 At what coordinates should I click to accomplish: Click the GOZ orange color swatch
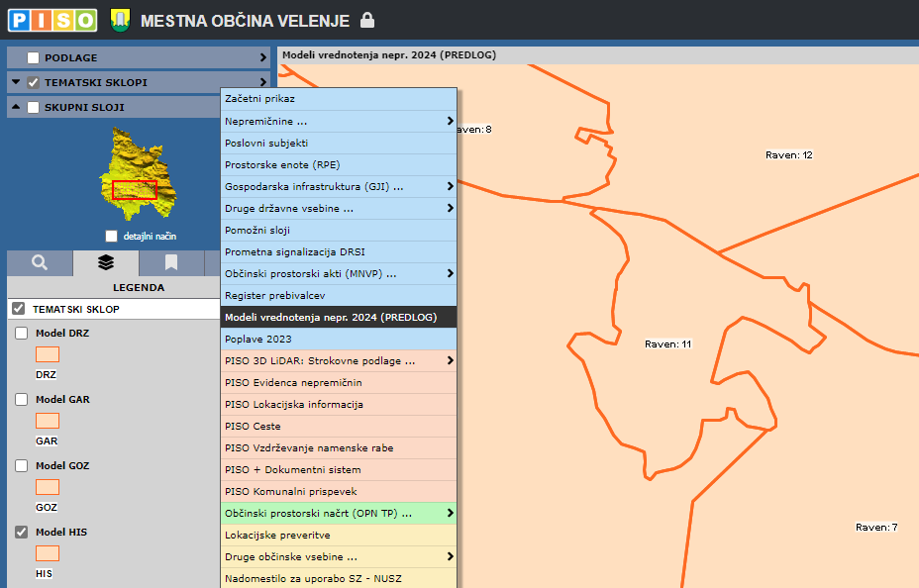(x=48, y=487)
